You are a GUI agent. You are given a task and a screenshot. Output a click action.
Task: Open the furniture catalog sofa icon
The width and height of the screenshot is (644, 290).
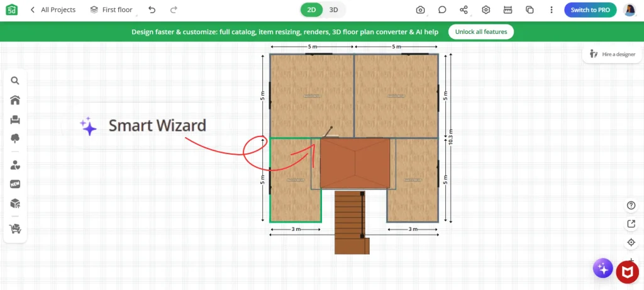click(15, 120)
